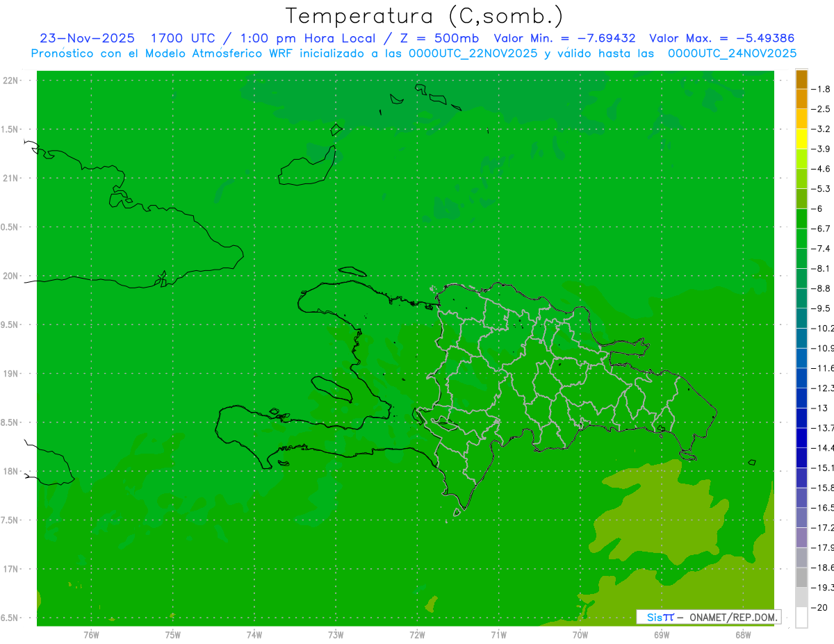Click the '70W' longitude axis label
834x644 pixels.
(580, 635)
